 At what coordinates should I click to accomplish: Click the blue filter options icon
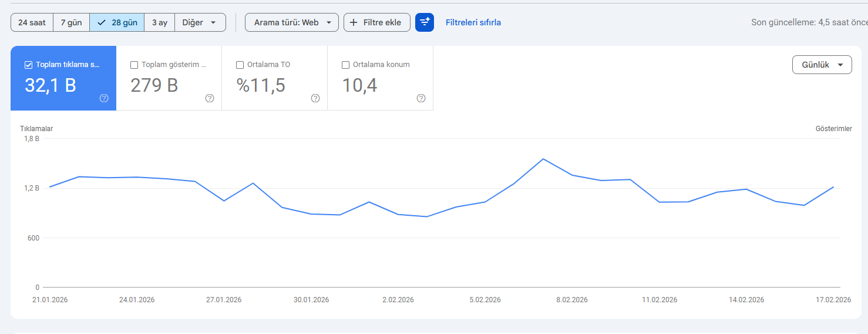pos(425,22)
